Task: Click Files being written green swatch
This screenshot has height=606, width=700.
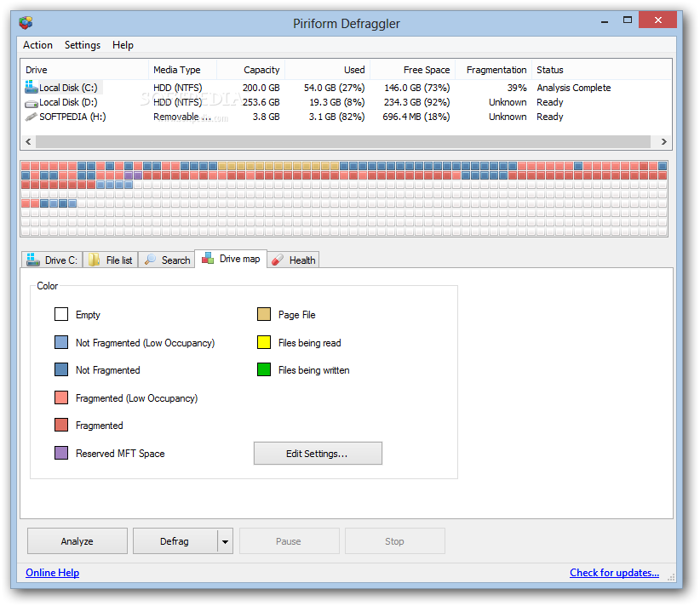Action: coord(264,369)
